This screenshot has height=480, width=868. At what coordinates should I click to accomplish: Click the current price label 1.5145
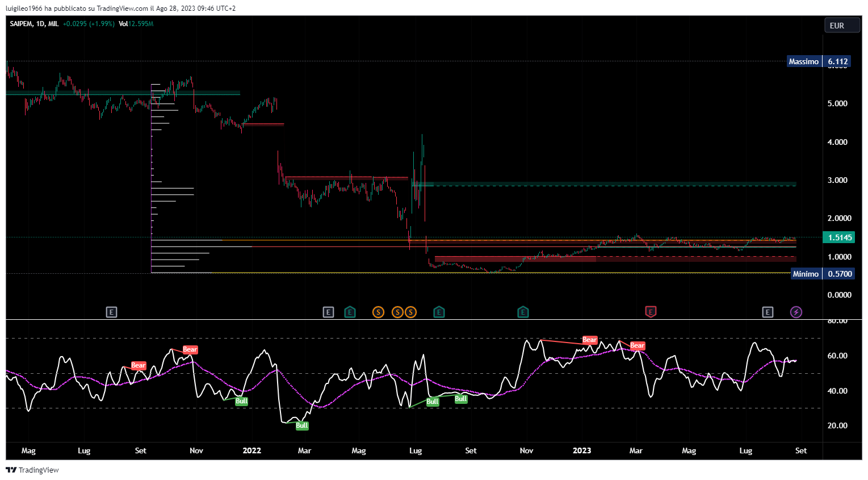coord(840,237)
